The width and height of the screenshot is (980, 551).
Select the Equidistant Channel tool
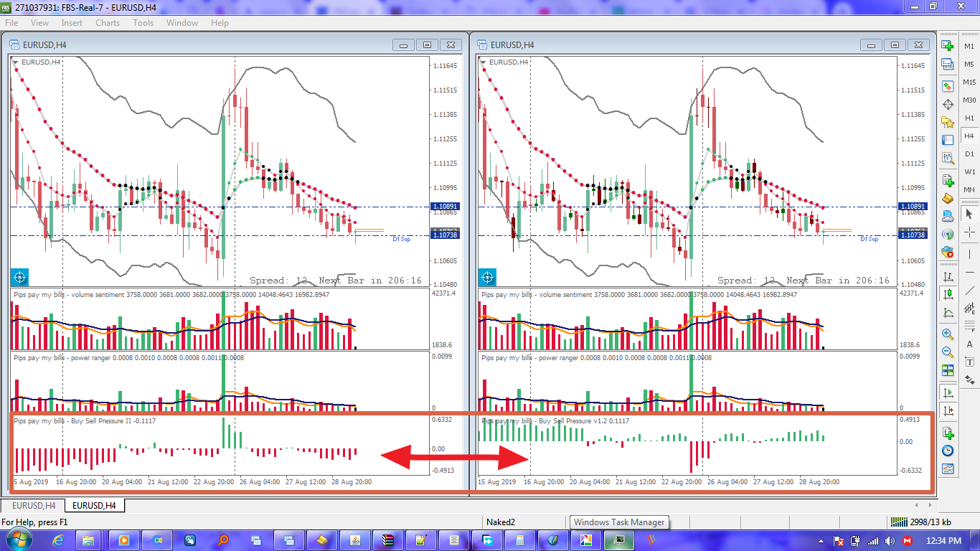970,308
